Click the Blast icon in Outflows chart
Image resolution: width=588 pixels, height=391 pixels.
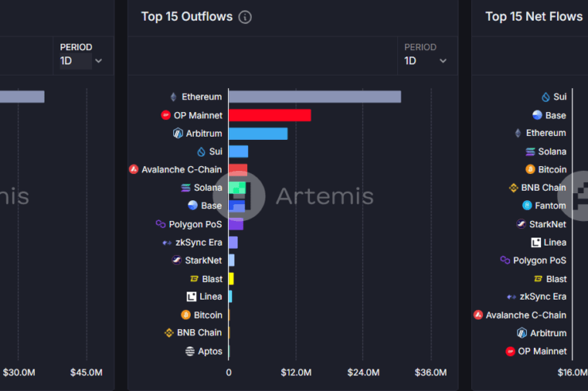194,278
